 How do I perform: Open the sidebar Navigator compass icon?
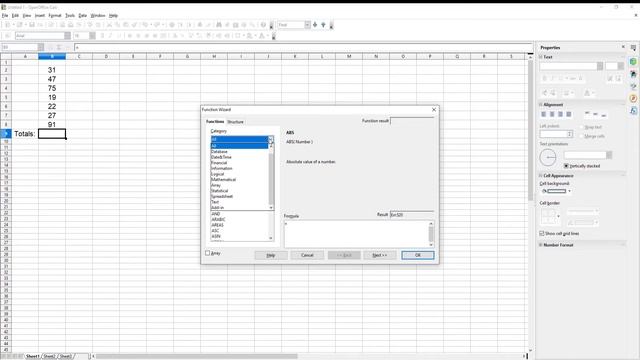point(633,98)
